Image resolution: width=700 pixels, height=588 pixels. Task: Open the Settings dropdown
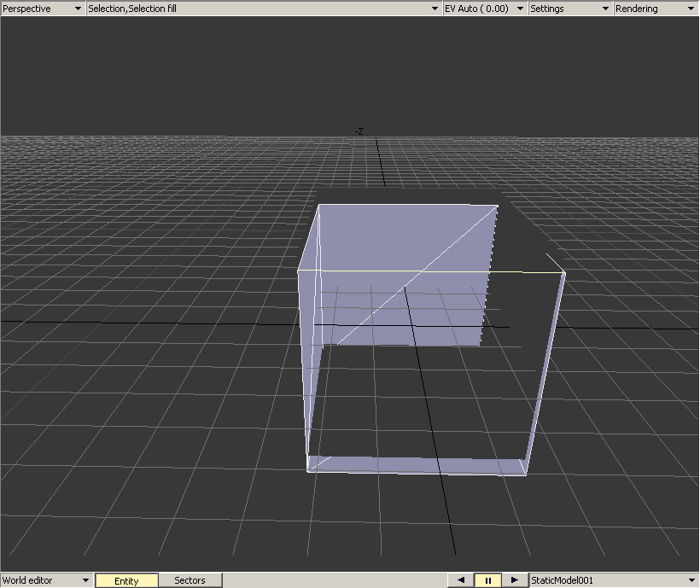570,9
